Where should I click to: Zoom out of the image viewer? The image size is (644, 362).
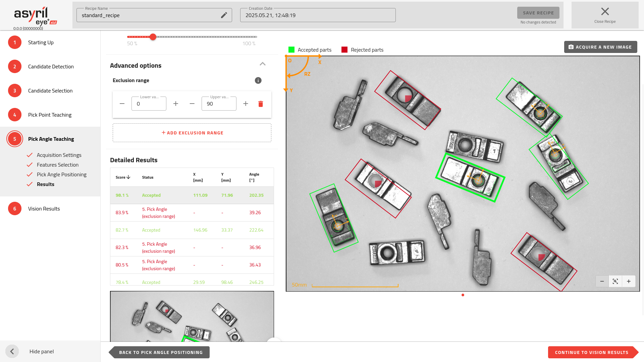tap(602, 281)
